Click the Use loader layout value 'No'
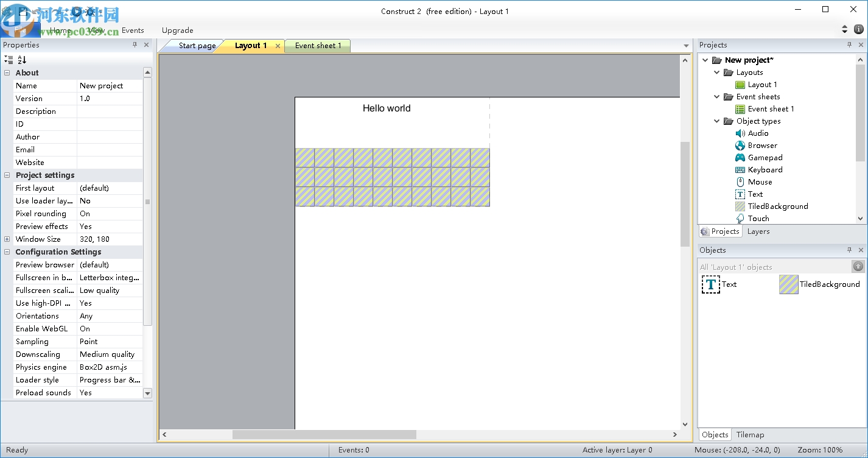The image size is (868, 458). tap(110, 201)
